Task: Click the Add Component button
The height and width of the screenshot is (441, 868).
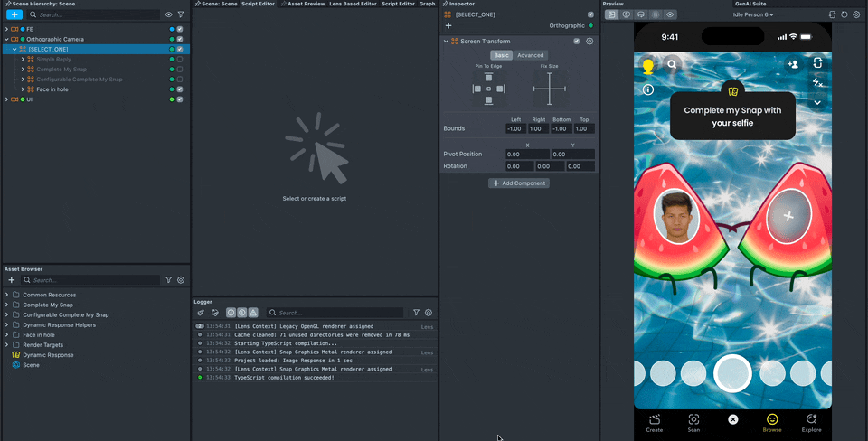Action: (519, 183)
